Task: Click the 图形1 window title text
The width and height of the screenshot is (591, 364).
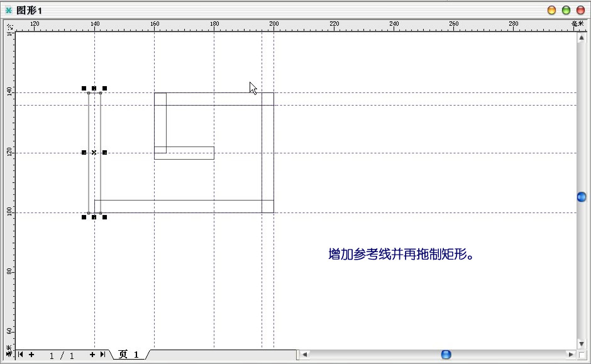Action: click(x=29, y=11)
